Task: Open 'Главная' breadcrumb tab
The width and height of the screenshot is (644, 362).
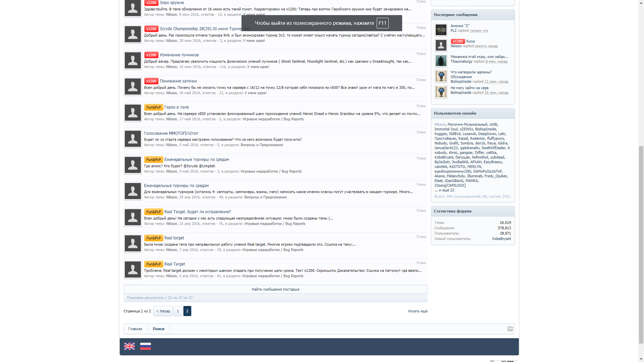Action: point(135,329)
